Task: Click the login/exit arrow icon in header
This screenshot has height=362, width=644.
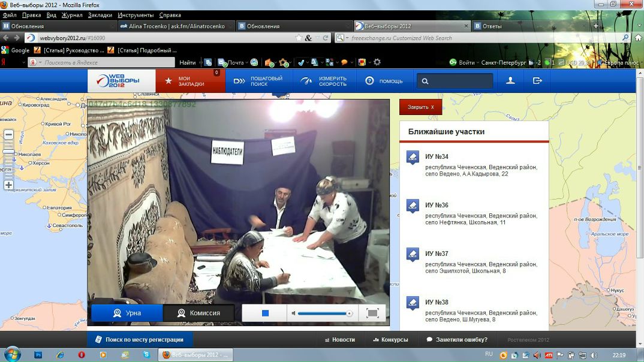Action: pos(537,80)
